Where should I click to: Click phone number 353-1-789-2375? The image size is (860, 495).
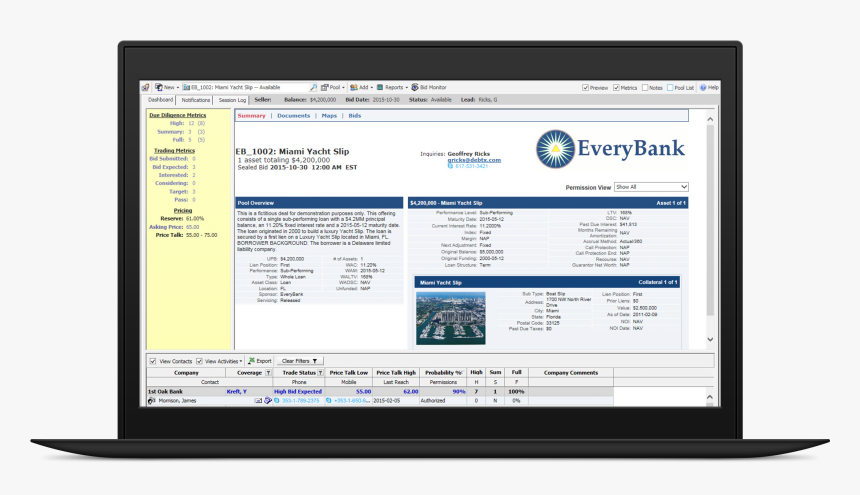point(301,401)
